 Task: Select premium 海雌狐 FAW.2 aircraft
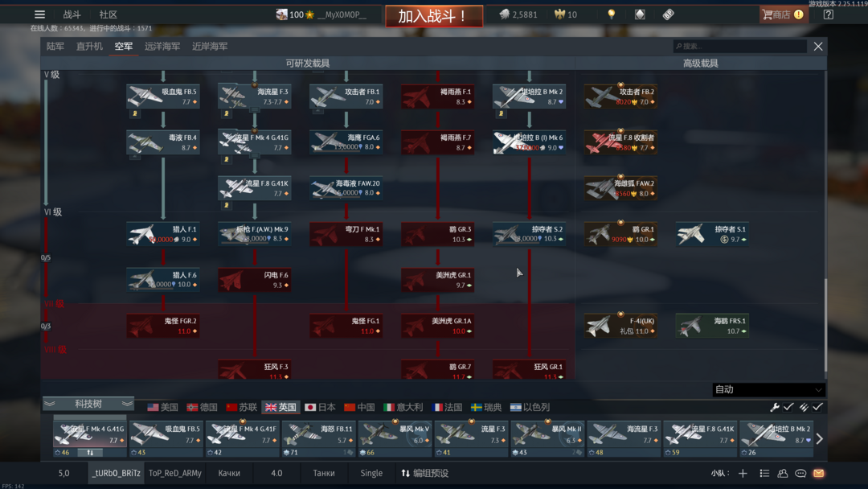tap(620, 187)
